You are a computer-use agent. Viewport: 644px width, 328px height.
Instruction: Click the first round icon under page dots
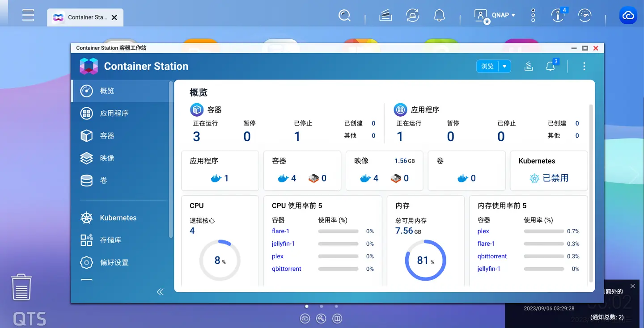click(x=305, y=319)
